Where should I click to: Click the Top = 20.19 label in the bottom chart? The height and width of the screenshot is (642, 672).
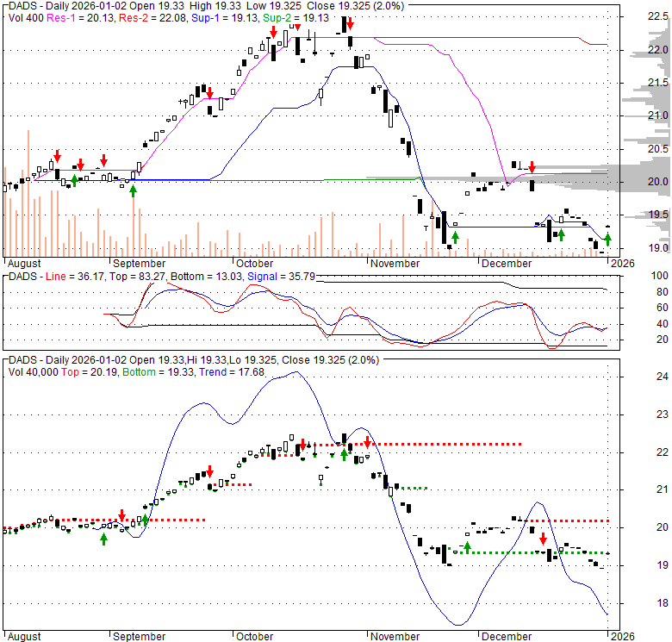pyautogui.click(x=89, y=371)
